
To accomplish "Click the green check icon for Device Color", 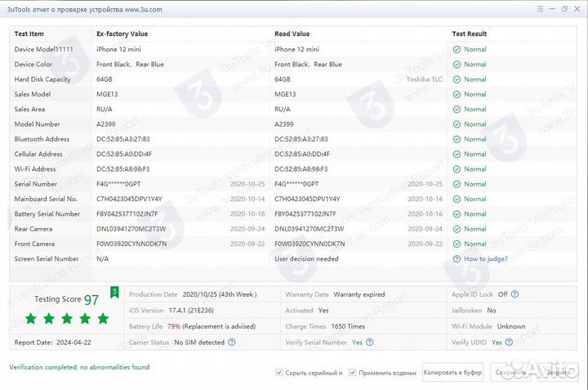I will (457, 65).
